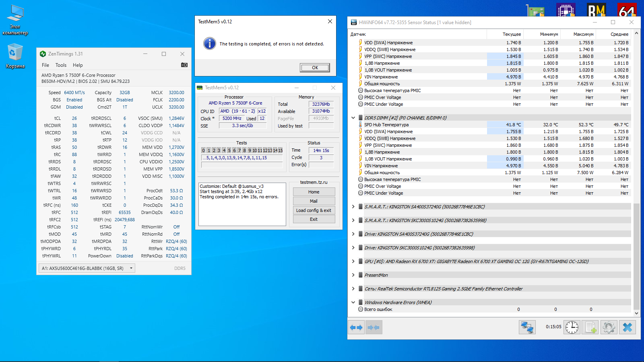Viewport: 644px width, 362px height.
Task: Click the icon beside Windows Hardware Errors (WHEA)
Action: [361, 302]
